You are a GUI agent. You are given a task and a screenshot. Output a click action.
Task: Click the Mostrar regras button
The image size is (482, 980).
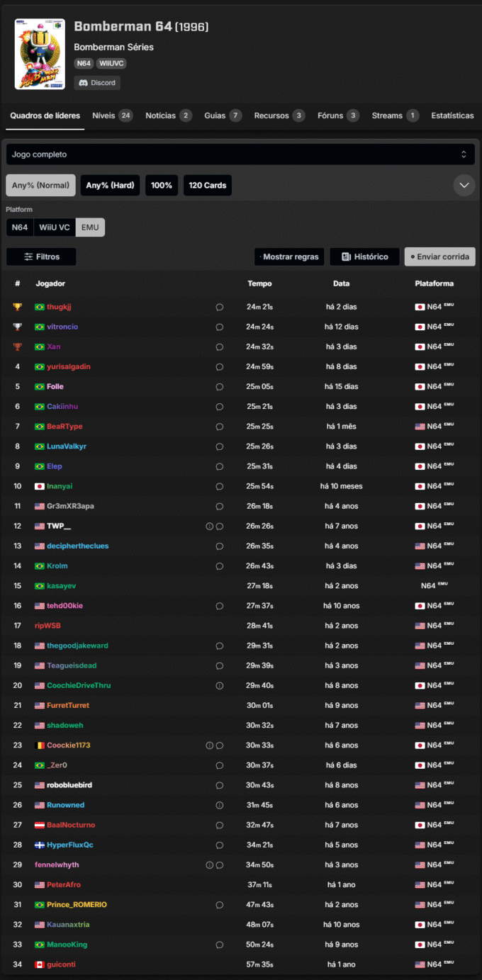point(289,257)
